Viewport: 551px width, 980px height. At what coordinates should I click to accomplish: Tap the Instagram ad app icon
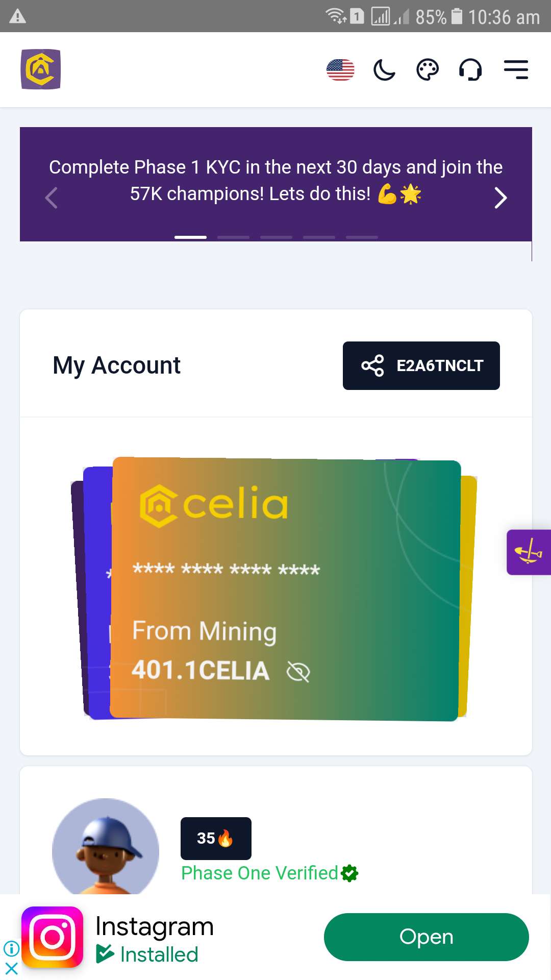click(53, 937)
